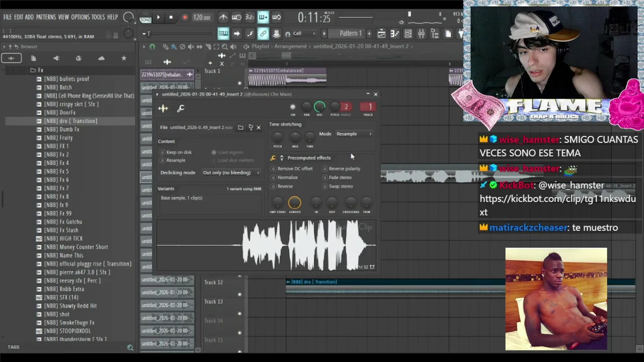Open the Channel rack view icon
The width and height of the screenshot is (644, 362).
tap(408, 34)
